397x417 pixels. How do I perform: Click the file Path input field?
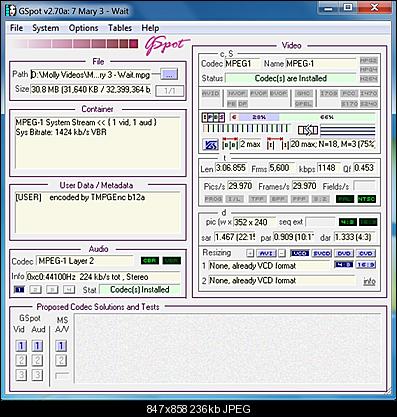click(91, 74)
